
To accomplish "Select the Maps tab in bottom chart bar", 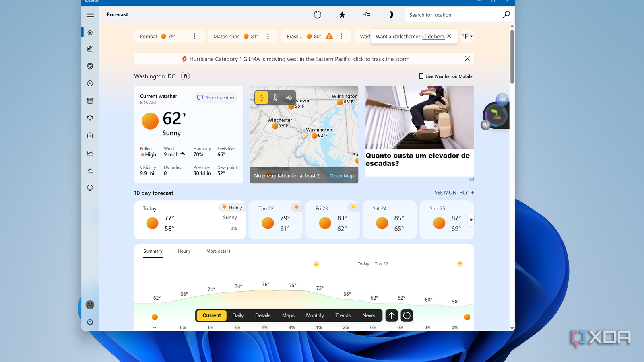I will pyautogui.click(x=288, y=315).
